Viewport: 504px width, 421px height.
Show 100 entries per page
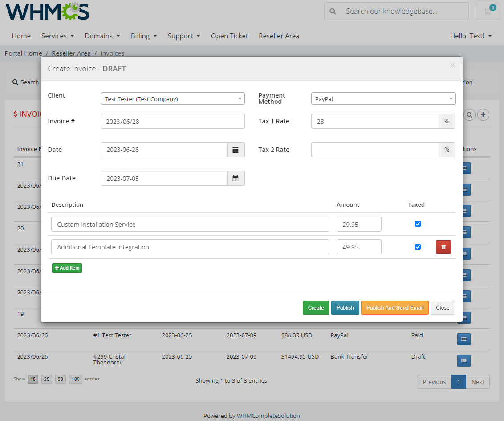[x=75, y=379]
